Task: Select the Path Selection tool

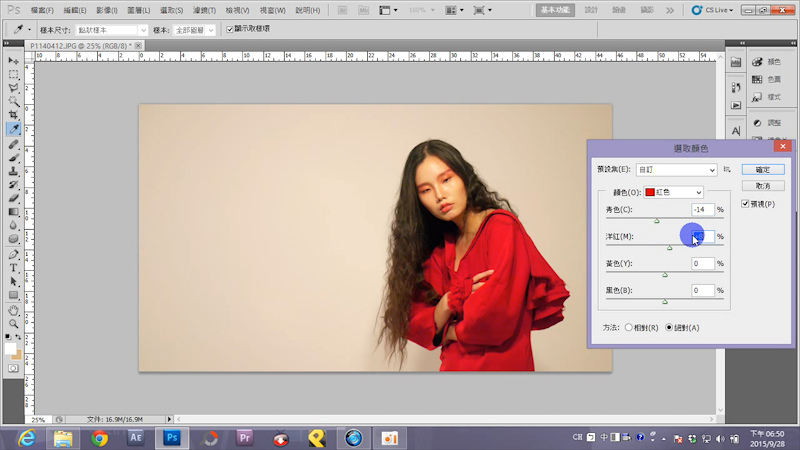Action: (x=13, y=281)
